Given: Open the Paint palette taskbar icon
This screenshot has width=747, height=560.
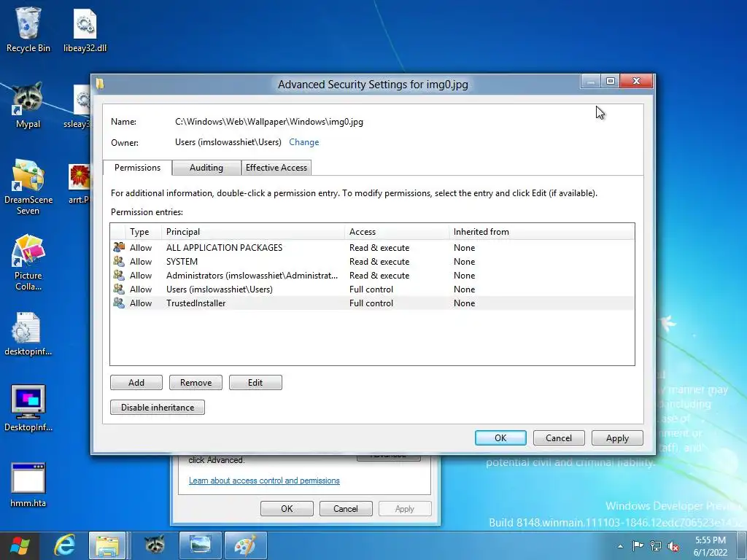Looking at the screenshot, I should click(245, 545).
